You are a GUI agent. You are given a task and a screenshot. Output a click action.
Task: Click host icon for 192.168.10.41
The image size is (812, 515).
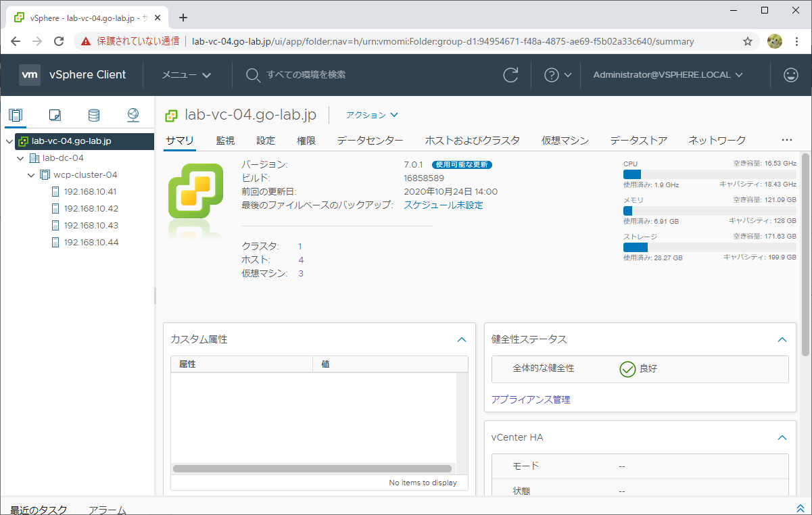pos(55,192)
